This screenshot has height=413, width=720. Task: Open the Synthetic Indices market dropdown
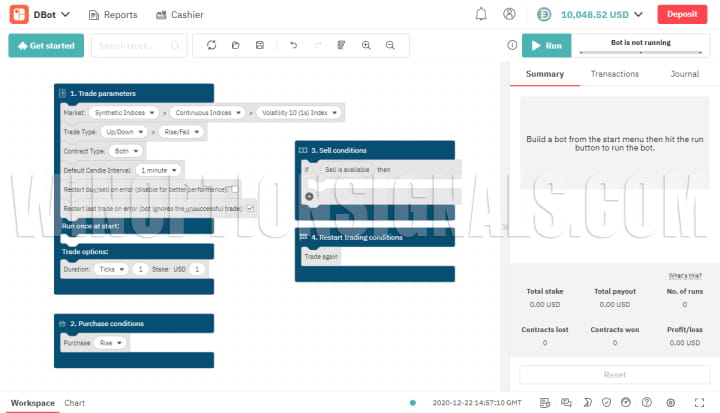point(126,113)
